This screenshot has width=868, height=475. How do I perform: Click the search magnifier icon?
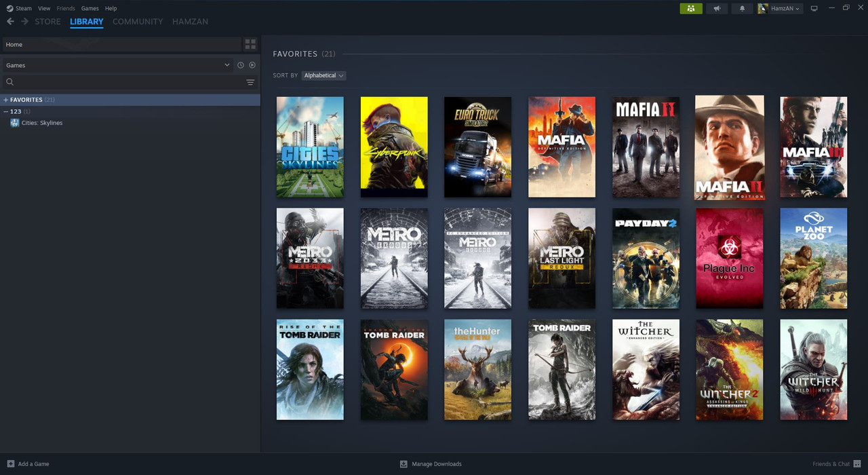pyautogui.click(x=10, y=82)
